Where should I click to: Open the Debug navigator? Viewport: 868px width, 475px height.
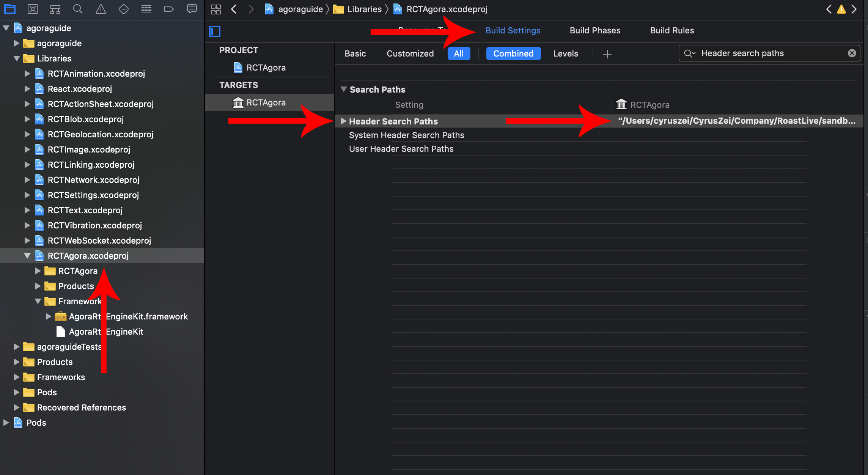146,9
